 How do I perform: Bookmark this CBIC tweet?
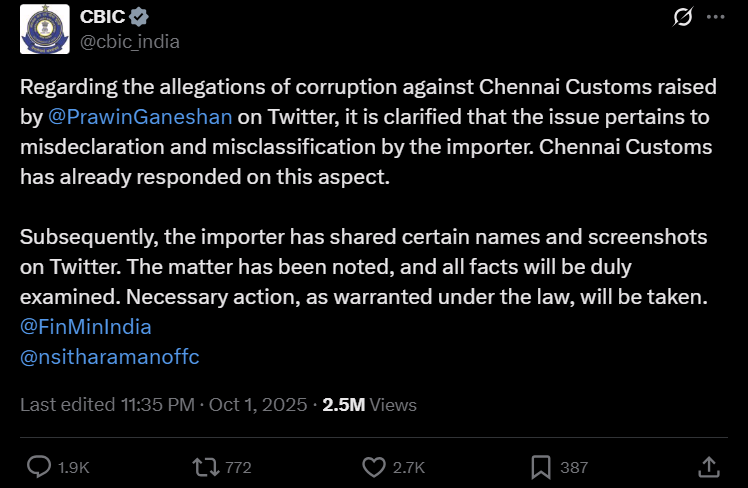[x=541, y=466]
